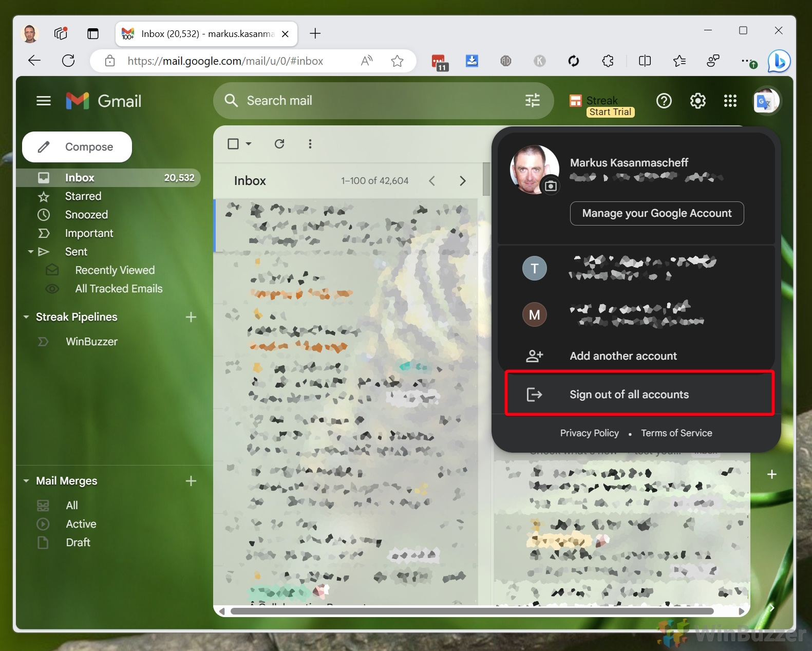Open Edge Settings and more menu
This screenshot has width=812, height=651.
[x=748, y=62]
